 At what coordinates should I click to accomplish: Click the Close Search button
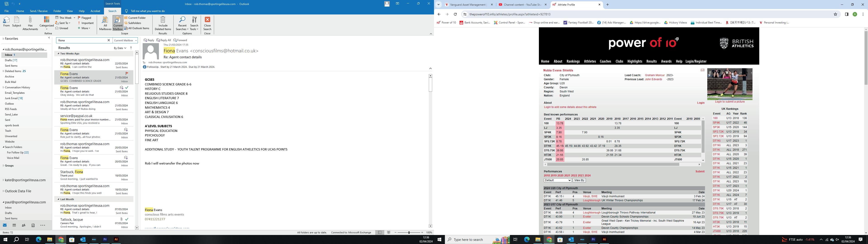(207, 23)
